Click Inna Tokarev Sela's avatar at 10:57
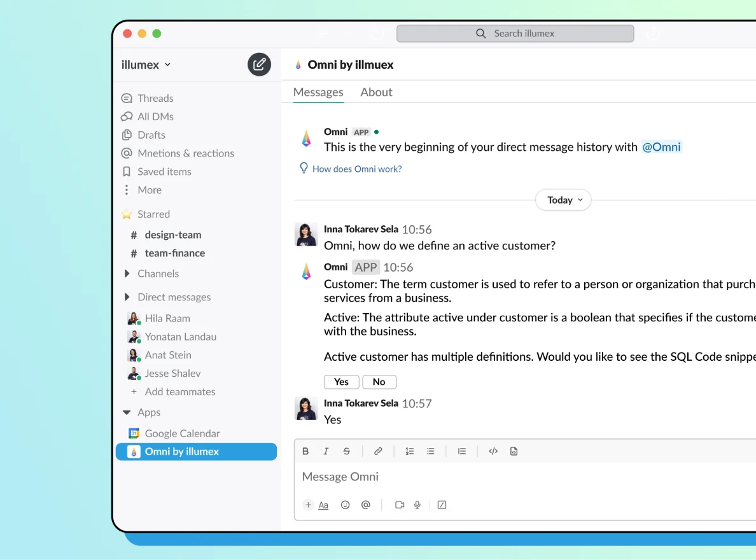This screenshot has height=560, width=756. [306, 409]
